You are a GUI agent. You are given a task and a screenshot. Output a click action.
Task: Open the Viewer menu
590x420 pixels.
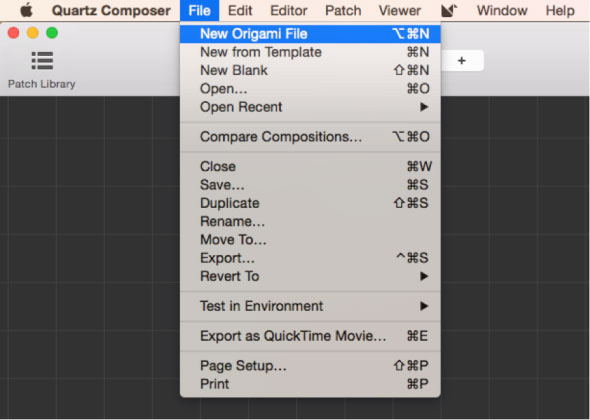[x=400, y=11]
